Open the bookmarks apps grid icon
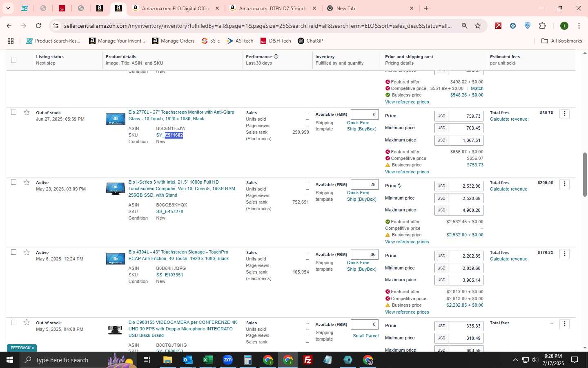This screenshot has width=588, height=368. (x=11, y=41)
